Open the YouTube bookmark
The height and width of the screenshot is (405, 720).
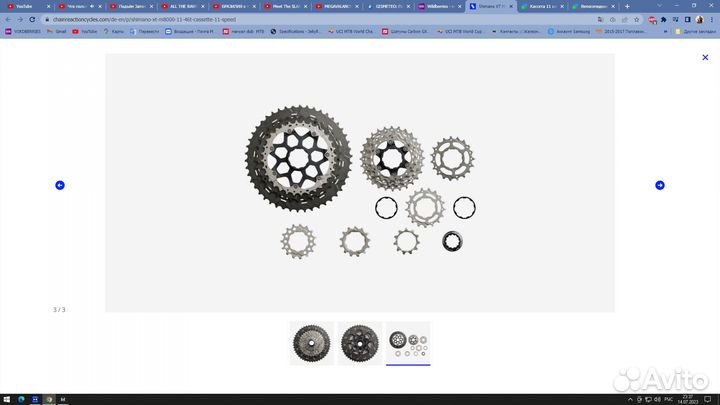[85, 32]
